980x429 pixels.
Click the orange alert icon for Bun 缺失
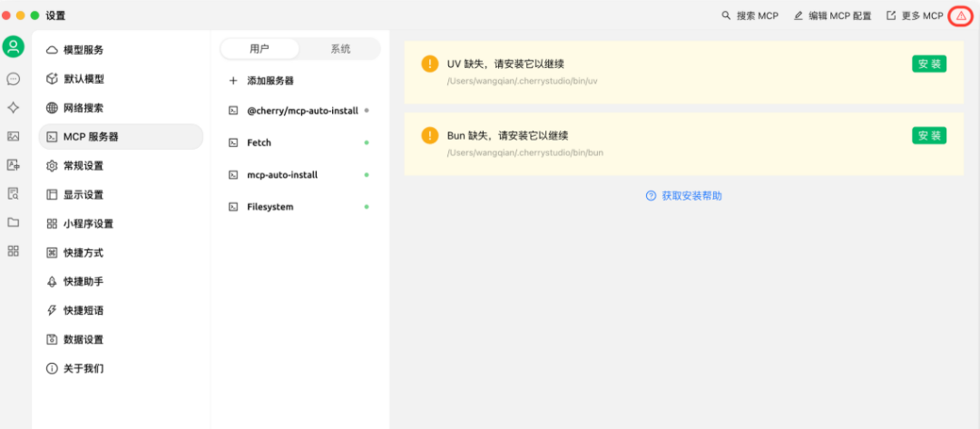tap(430, 135)
